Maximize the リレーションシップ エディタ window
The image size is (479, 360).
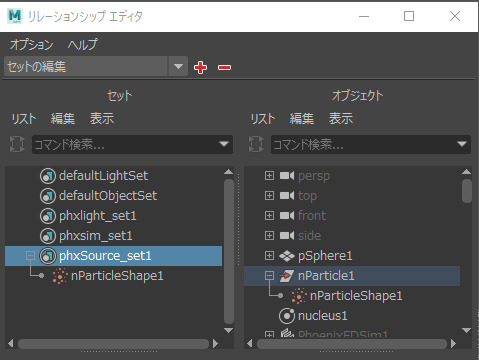pos(409,16)
